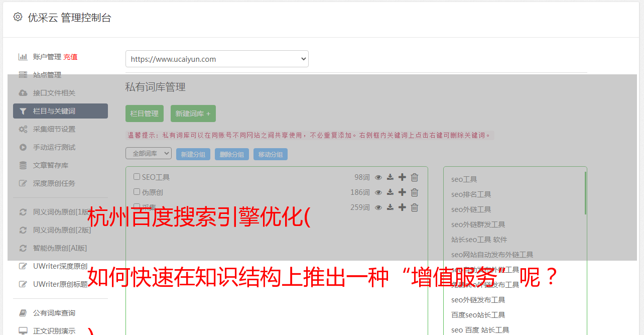The width and height of the screenshot is (644, 335).
Task: Click the plus icon in SEO工具 row
Action: 402,177
